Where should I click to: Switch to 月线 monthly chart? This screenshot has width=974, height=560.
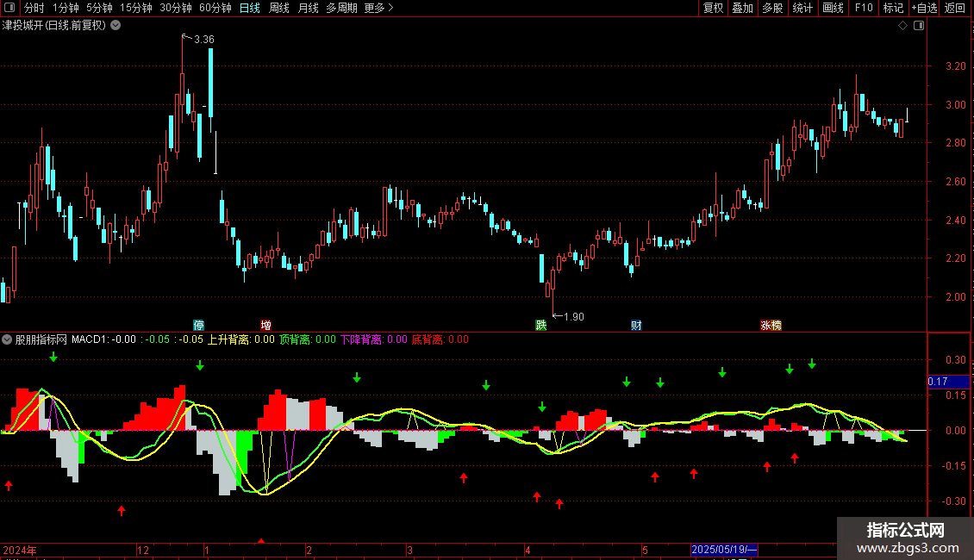(x=308, y=8)
